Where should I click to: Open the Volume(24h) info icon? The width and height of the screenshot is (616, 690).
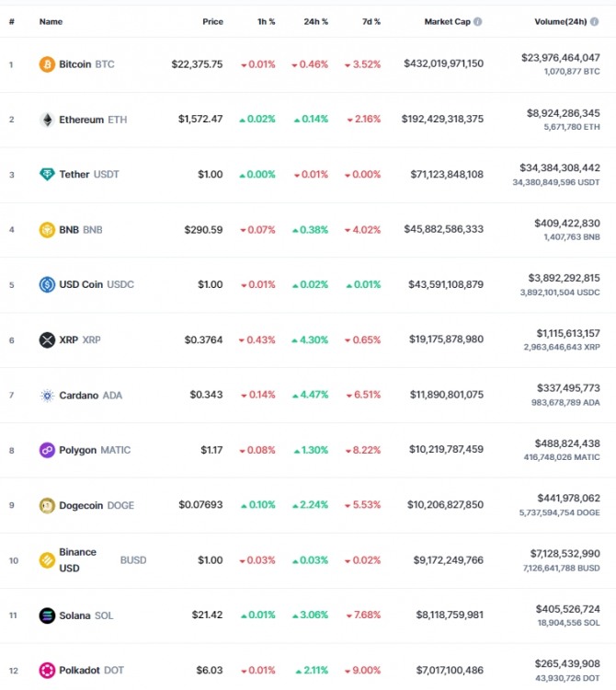(x=608, y=21)
